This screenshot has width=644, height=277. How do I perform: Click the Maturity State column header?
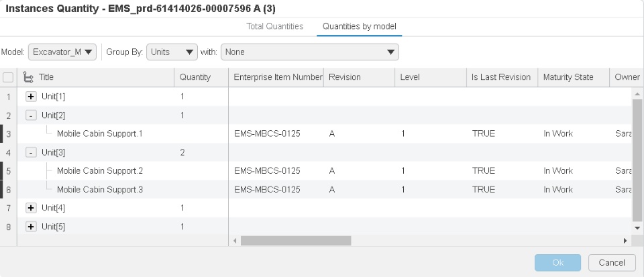(x=568, y=77)
